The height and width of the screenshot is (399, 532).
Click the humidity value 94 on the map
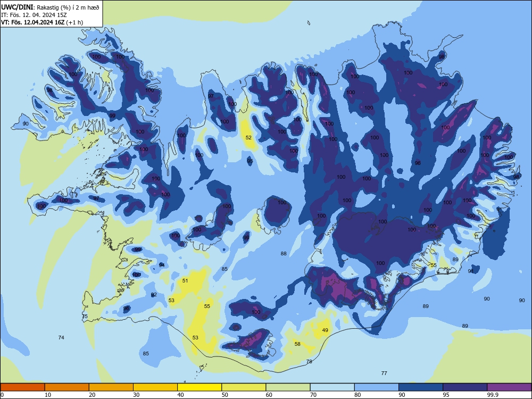pyautogui.click(x=162, y=265)
